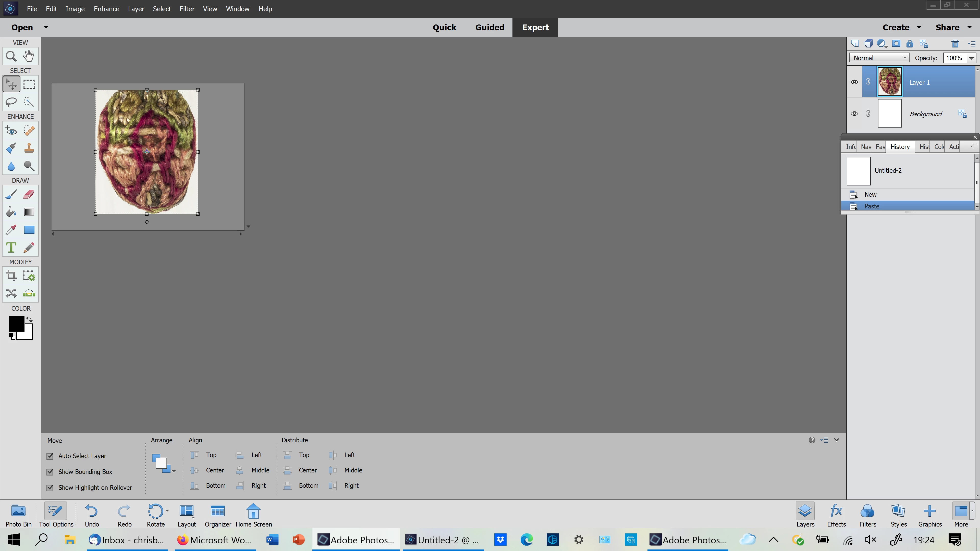Switch to the Guided tab
Image resolution: width=980 pixels, height=551 pixels.
[x=490, y=27]
